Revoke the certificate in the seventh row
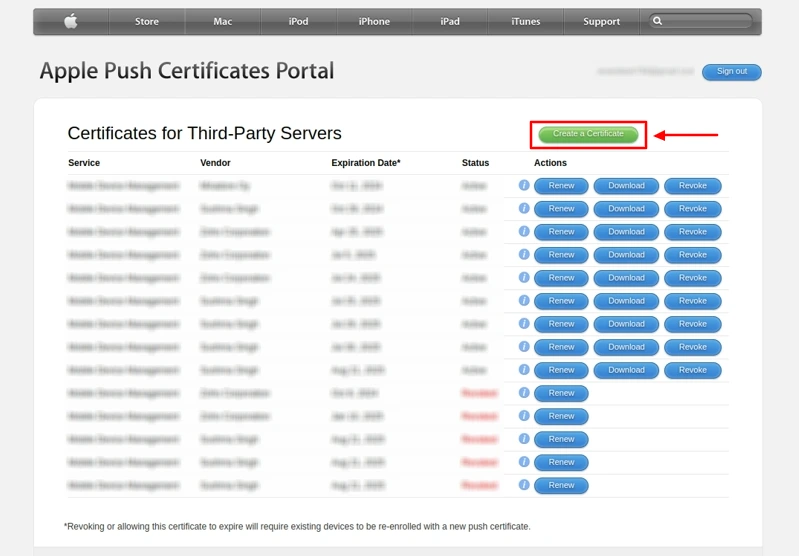This screenshot has height=556, width=799. point(693,324)
